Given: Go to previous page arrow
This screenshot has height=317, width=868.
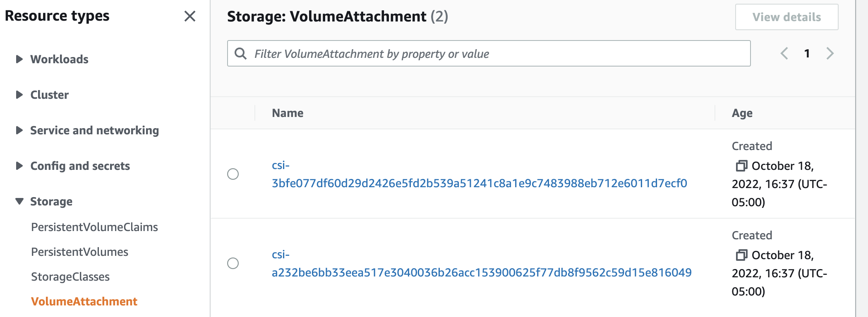Looking at the screenshot, I should point(784,53).
